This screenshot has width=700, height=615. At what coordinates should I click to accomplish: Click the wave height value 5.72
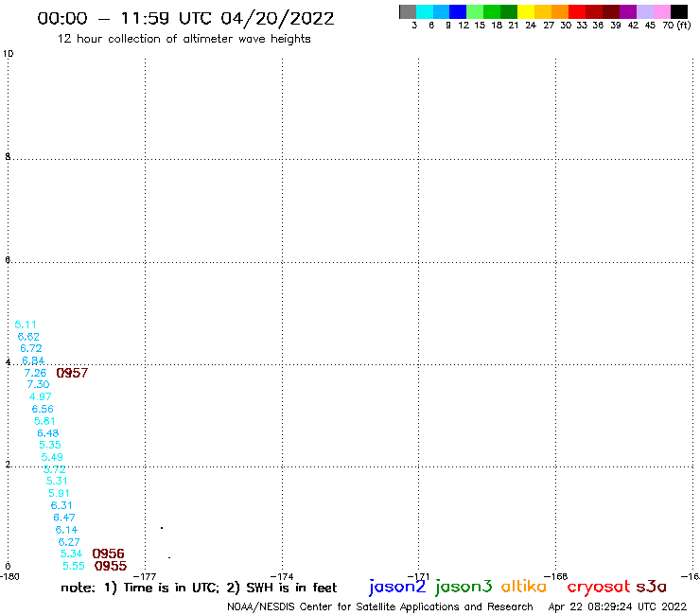tap(55, 469)
